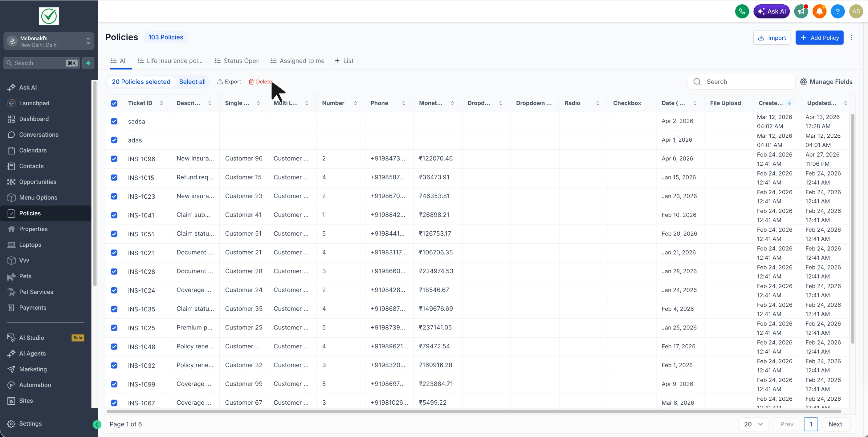Sort by the Ticket ID column
The image size is (868, 437).
point(161,103)
